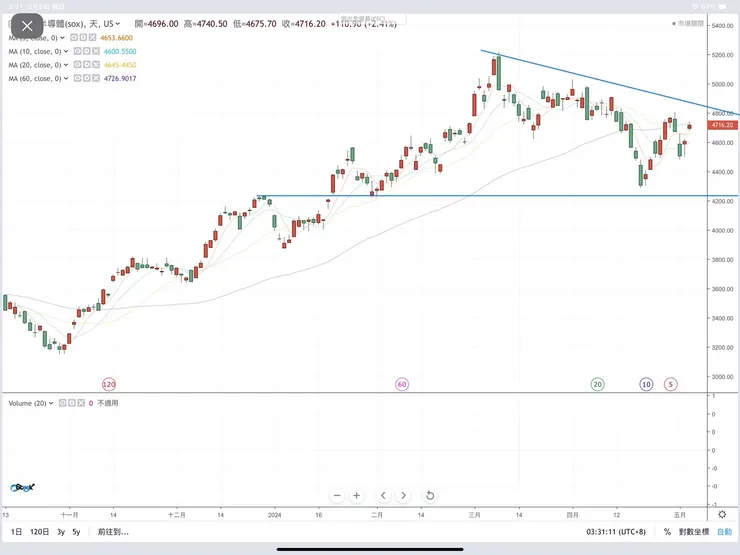The image size is (740, 555).
Task: Click the MA (60) value 4726.9017
Action: point(120,79)
